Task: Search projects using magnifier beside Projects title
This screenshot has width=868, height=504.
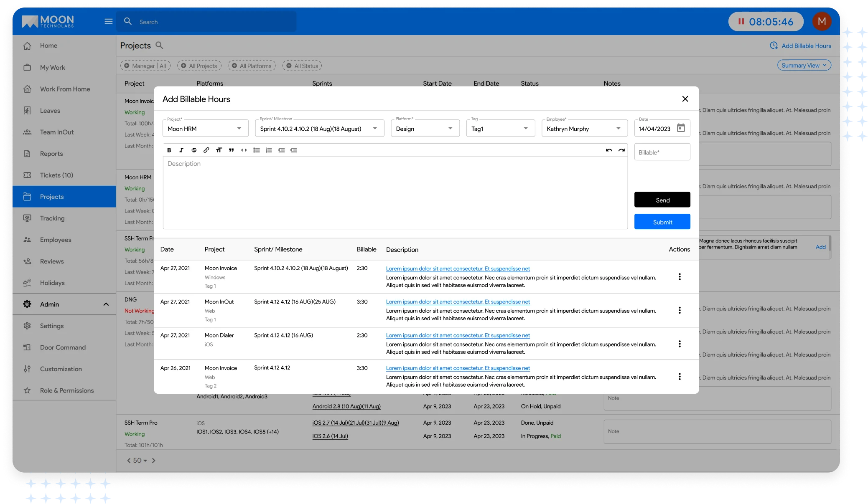Action: (159, 45)
